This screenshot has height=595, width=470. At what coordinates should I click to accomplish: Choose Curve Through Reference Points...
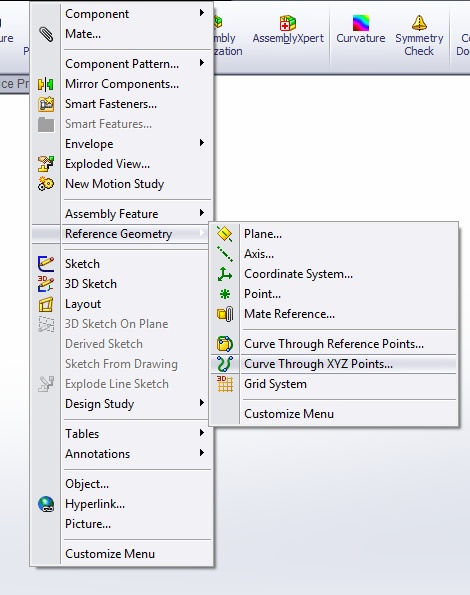pyautogui.click(x=334, y=344)
